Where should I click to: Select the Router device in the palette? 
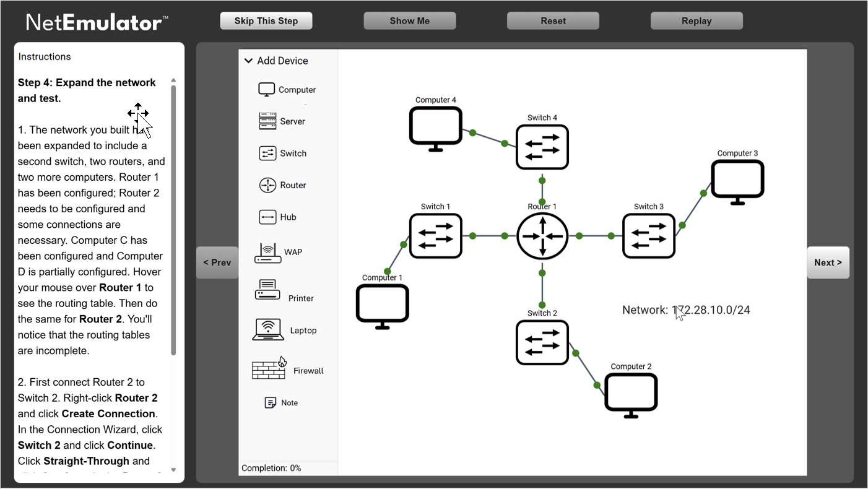pyautogui.click(x=267, y=185)
